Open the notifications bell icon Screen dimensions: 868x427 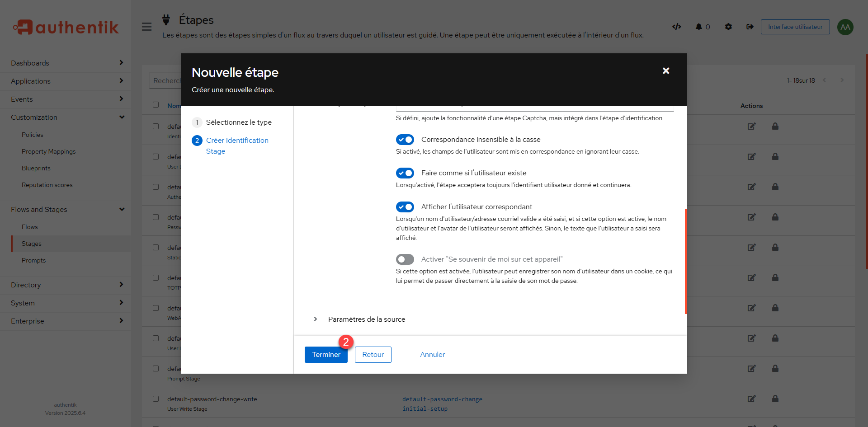pos(699,27)
